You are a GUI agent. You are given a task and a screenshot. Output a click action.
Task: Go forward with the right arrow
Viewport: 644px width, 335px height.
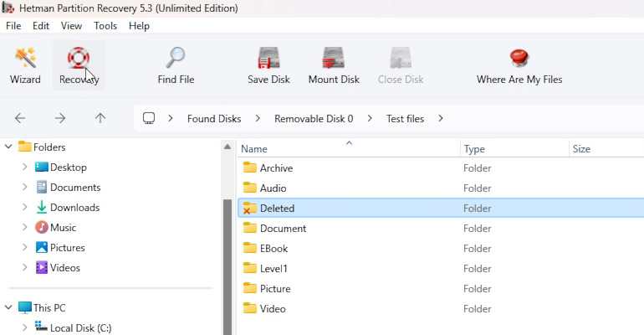click(60, 118)
